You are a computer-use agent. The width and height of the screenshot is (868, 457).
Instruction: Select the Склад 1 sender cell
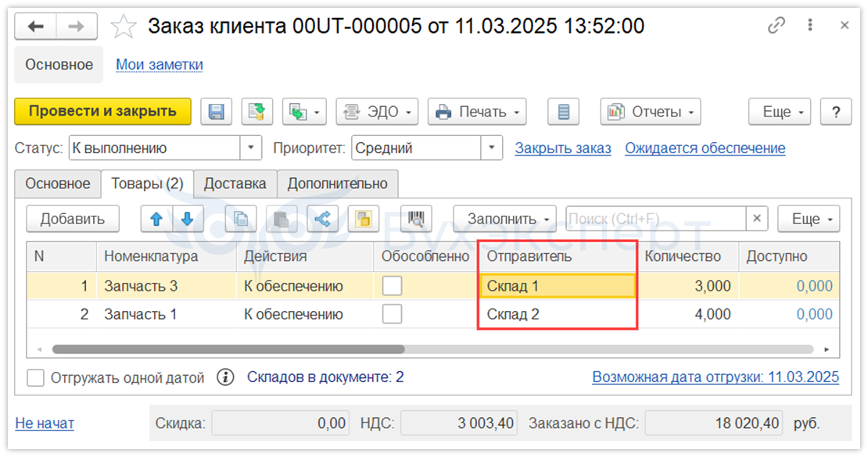tap(558, 286)
